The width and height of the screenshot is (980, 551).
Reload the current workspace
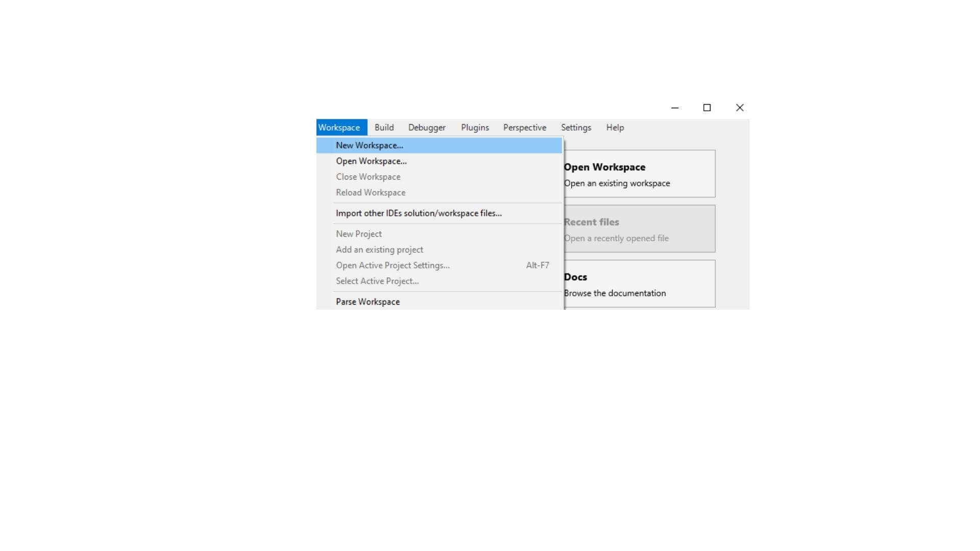tap(371, 192)
